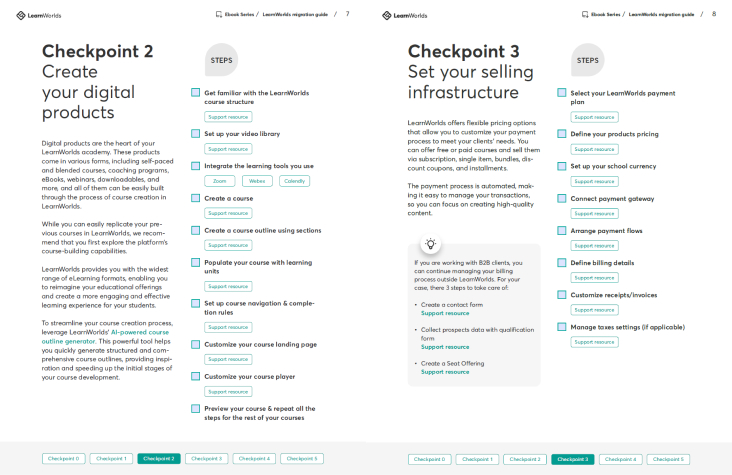Click the Calendly button
Screen dimensions: 732x475
(293, 181)
